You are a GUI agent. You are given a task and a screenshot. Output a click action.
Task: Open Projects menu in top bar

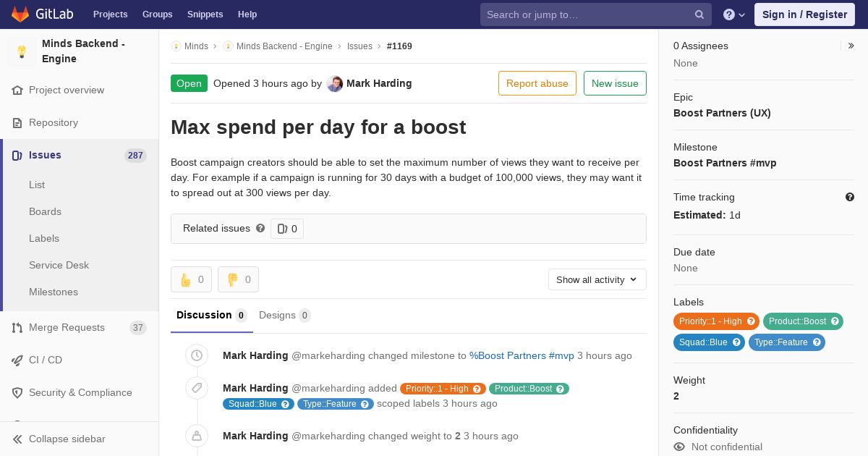tap(110, 14)
